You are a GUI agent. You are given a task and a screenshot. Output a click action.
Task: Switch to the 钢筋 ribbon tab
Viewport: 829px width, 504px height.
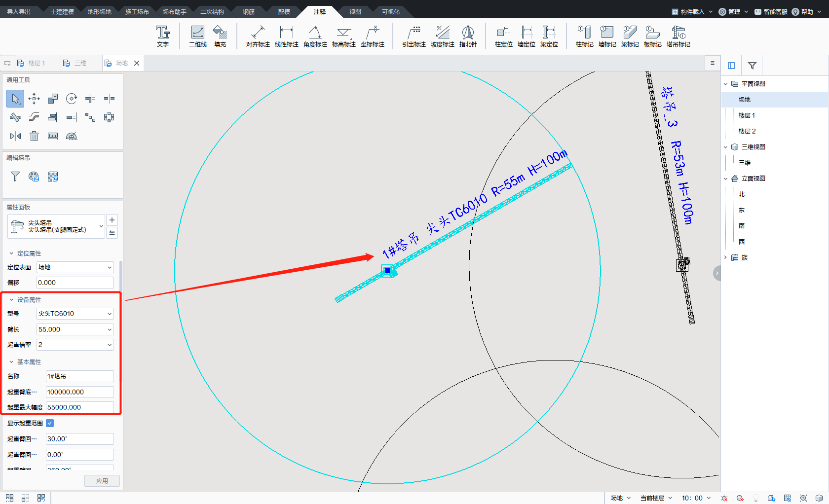tap(249, 12)
